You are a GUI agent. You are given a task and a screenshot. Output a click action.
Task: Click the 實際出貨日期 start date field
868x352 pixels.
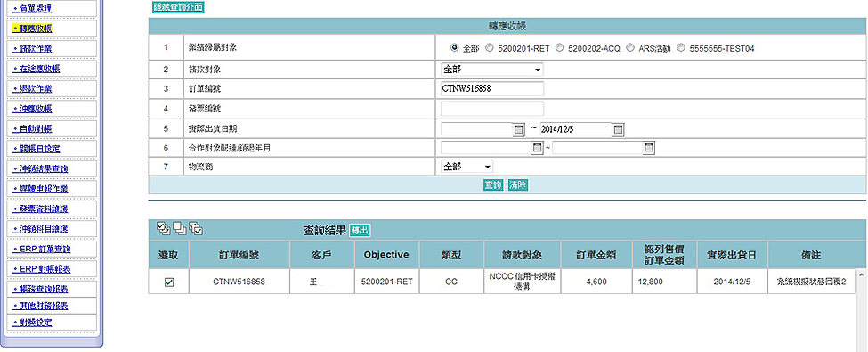[x=477, y=129]
